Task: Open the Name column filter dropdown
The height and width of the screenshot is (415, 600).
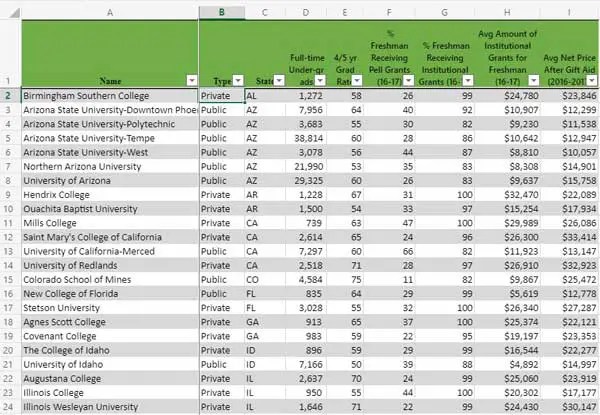Action: coord(192,80)
